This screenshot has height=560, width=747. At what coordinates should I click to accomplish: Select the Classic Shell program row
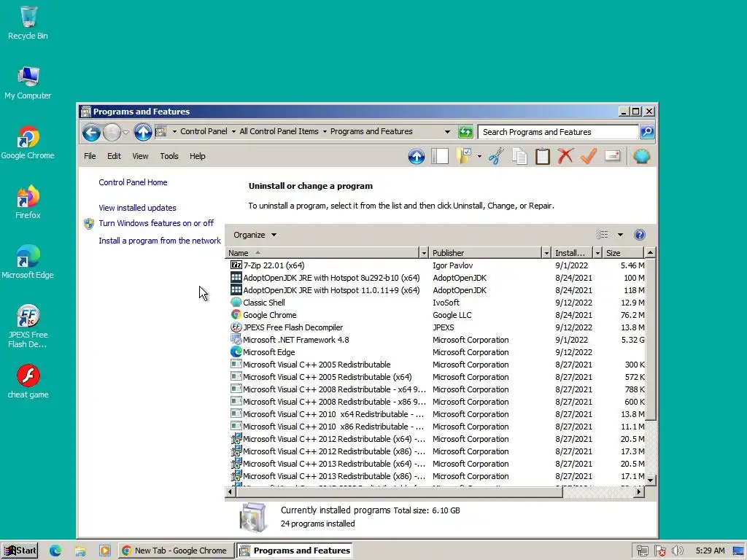click(x=435, y=303)
